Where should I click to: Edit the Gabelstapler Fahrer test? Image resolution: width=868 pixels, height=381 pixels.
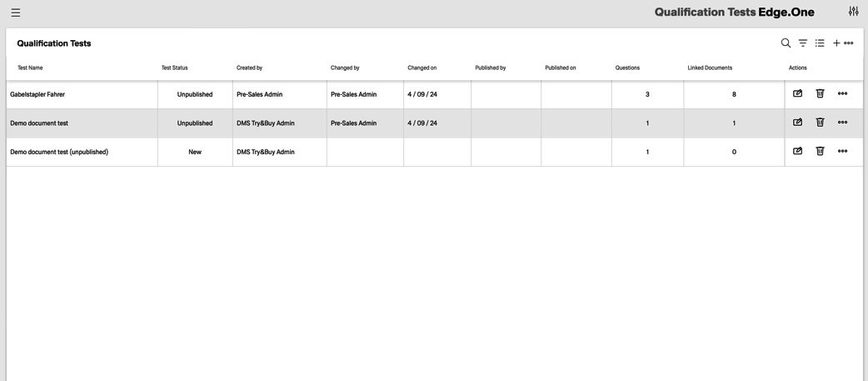[797, 94]
